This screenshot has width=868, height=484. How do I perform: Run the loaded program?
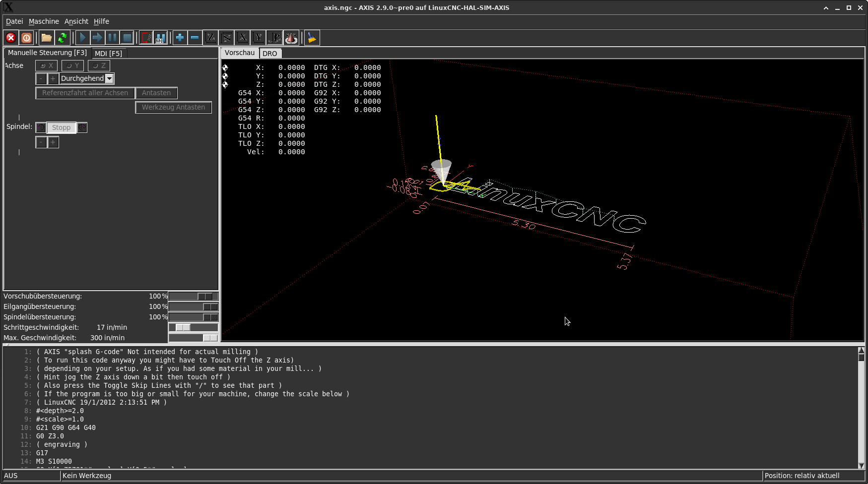click(x=82, y=38)
